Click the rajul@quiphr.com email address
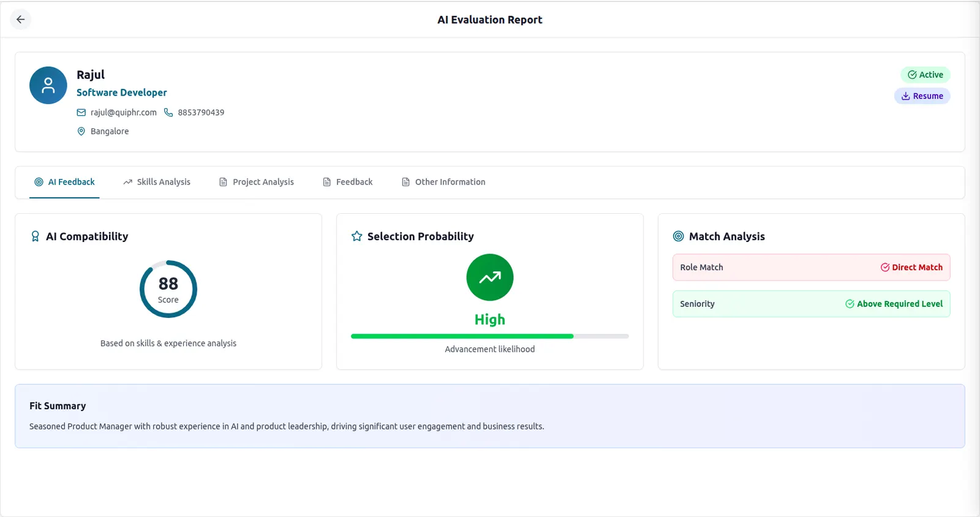 124,113
